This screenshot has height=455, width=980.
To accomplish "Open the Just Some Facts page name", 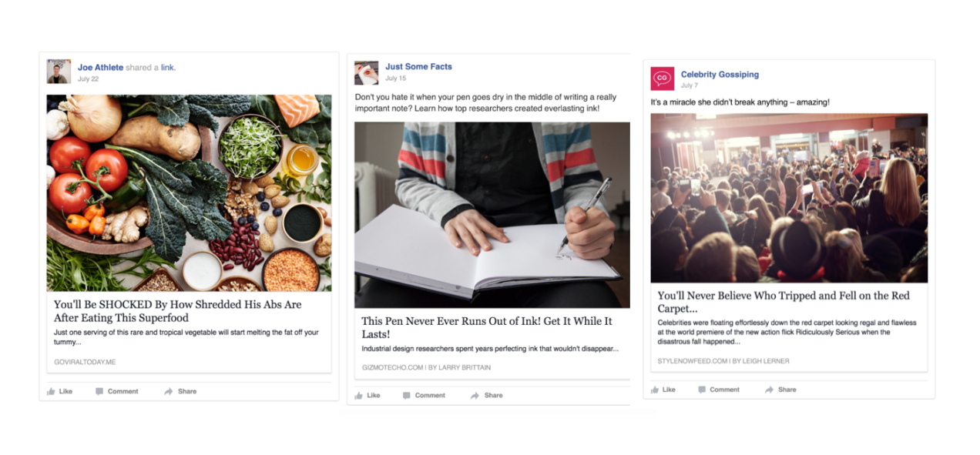I will pyautogui.click(x=418, y=67).
